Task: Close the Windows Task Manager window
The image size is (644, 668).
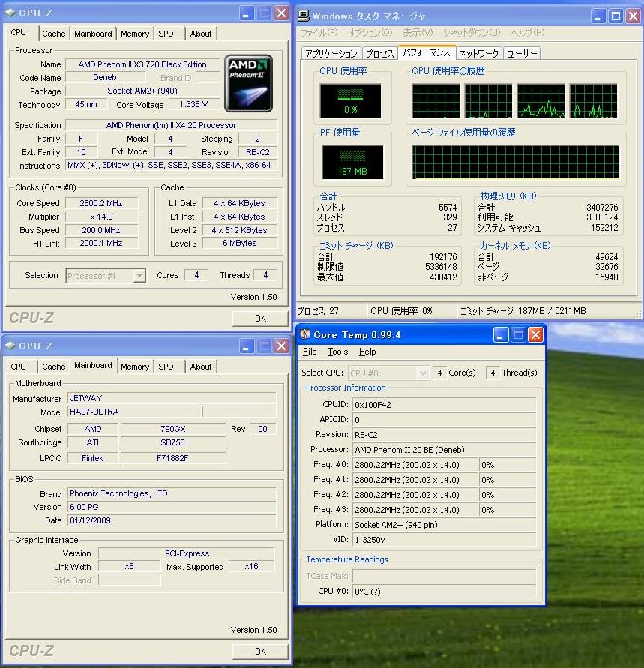Action: (634, 16)
